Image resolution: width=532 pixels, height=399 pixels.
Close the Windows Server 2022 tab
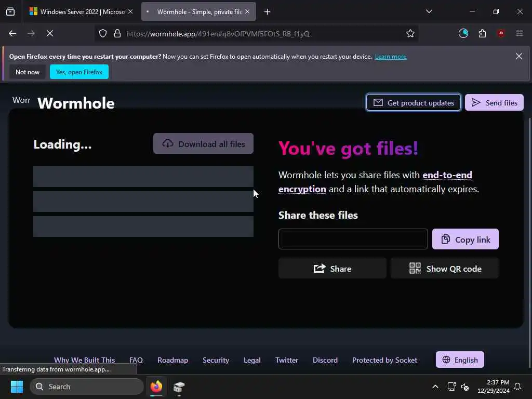click(130, 11)
